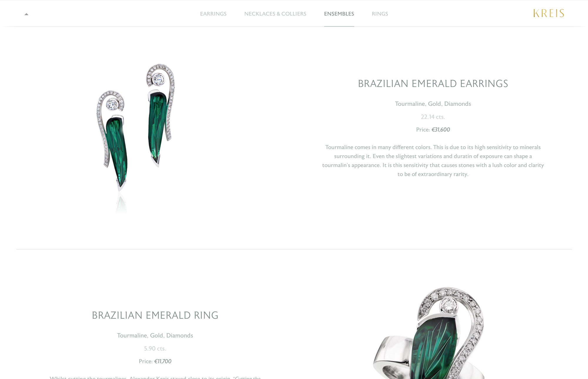The image size is (588, 379).
Task: Click the Brazilian Emerald Ring heading
Action: 155,315
